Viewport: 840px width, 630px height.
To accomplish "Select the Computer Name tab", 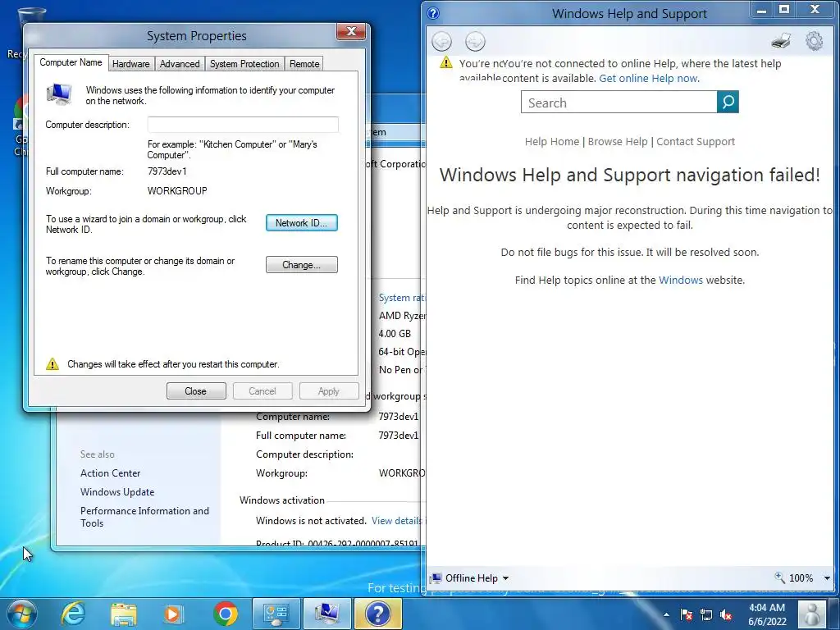I will click(71, 62).
